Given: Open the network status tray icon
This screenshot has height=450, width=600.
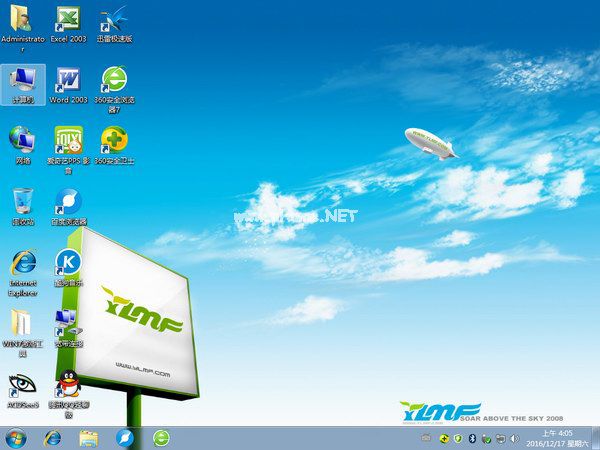Looking at the screenshot, I should (501, 439).
